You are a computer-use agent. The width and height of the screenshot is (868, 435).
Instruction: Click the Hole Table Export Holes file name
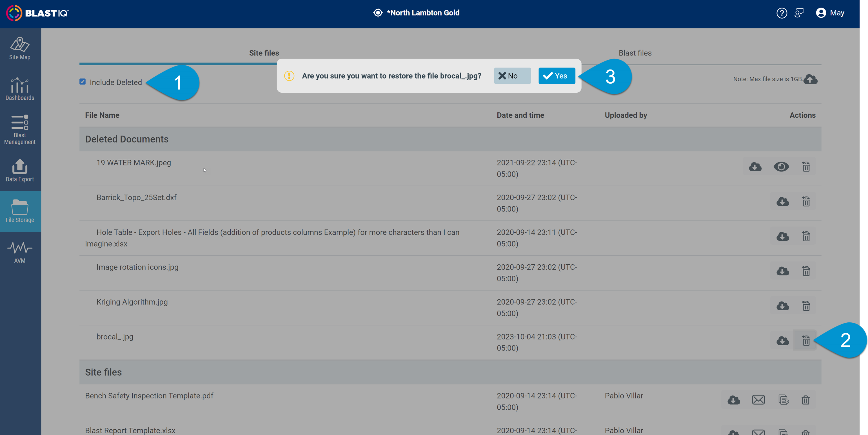click(x=272, y=238)
